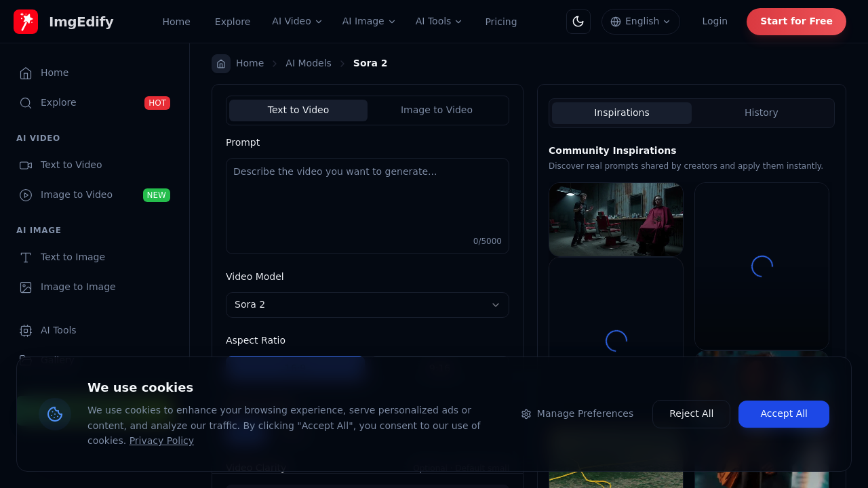Toggle dark mode moon icon

point(578,22)
